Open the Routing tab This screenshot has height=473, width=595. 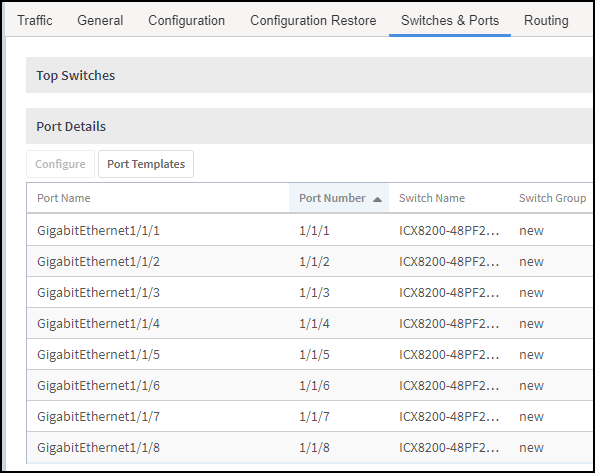(546, 20)
